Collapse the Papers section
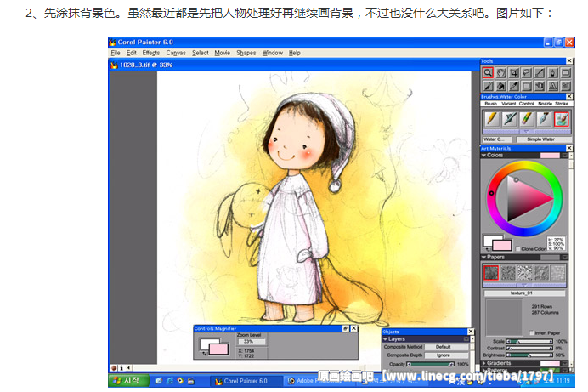Viewport: 588px width, 392px height. [484, 258]
